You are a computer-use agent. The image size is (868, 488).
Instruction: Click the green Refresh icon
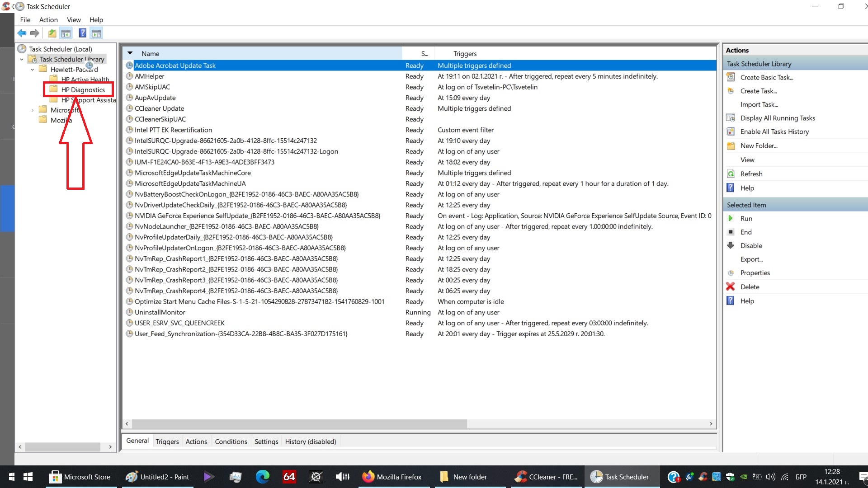[731, 174]
